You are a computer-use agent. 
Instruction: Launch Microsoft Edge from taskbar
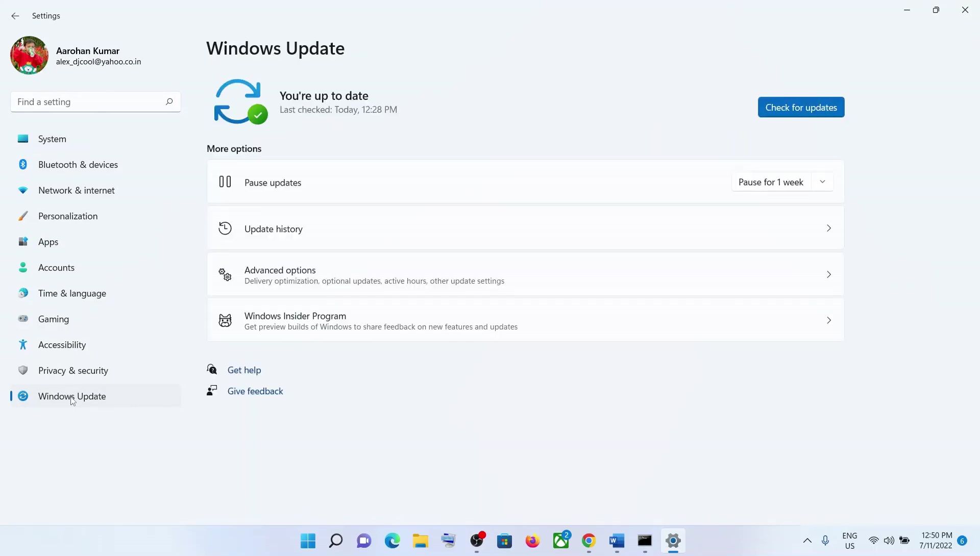click(392, 541)
